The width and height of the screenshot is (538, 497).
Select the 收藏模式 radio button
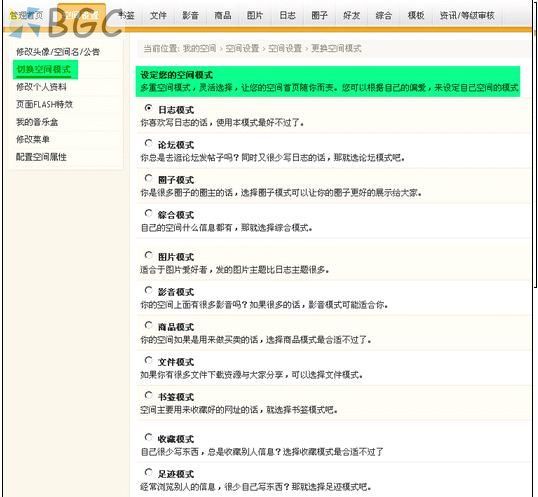click(149, 437)
